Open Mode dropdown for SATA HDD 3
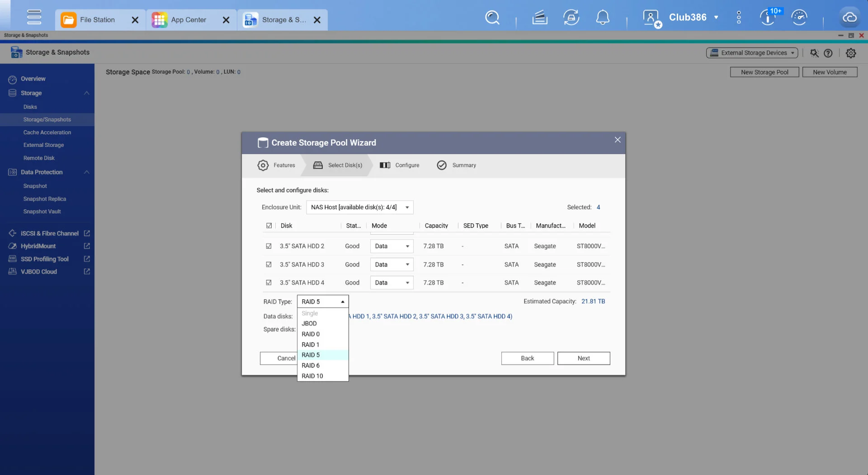Screen dimensions: 868x475 tap(392, 264)
